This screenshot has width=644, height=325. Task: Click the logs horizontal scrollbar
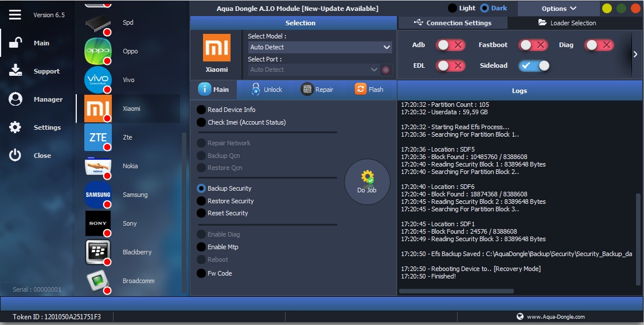click(456, 291)
